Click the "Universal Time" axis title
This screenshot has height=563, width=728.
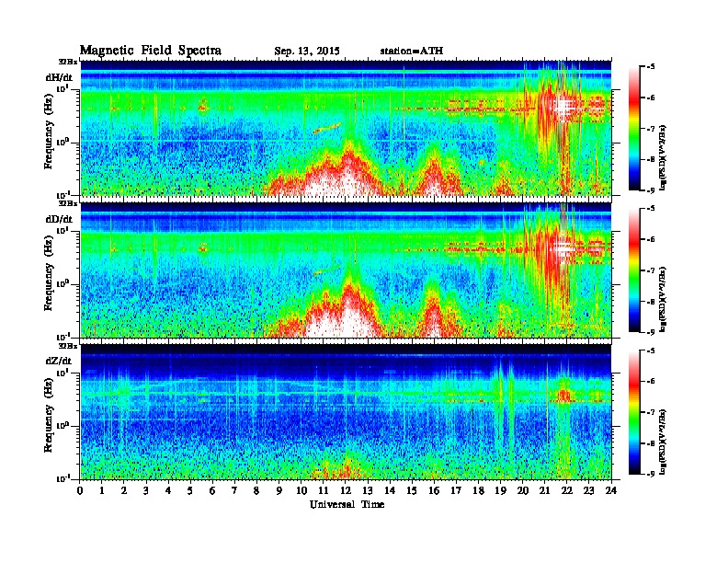coord(347,504)
